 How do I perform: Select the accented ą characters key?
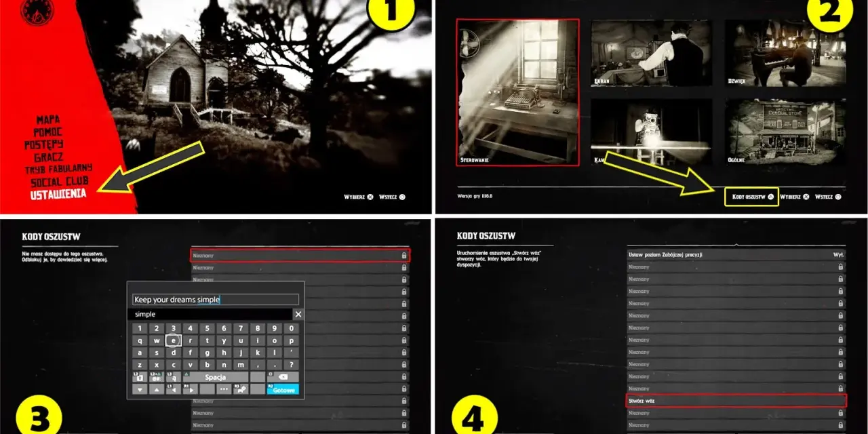coord(174,377)
